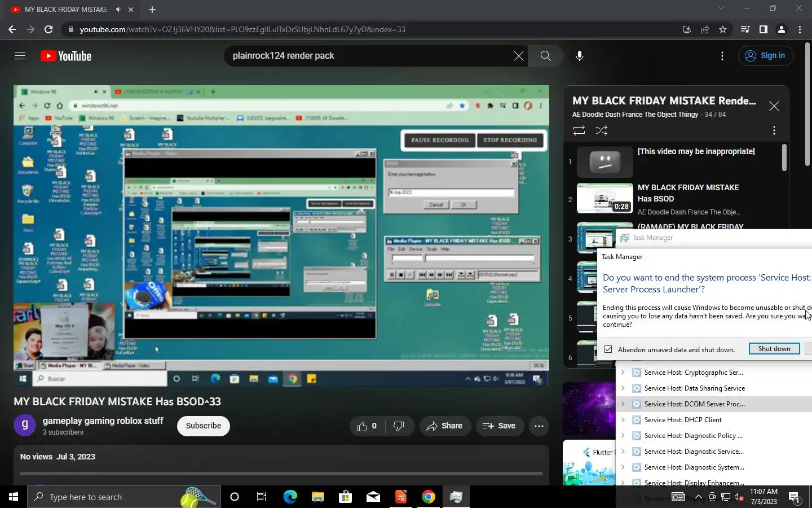Open the Chrome profile icon
Screen dimensions: 812x508
(x=782, y=29)
